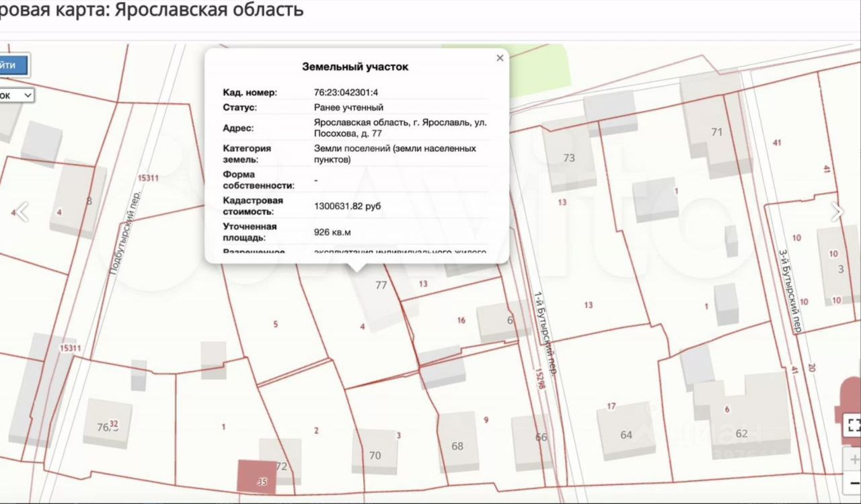Click the cadastral number 76:23:042301:4
Image resolution: width=861 pixels, height=504 pixels.
[x=350, y=93]
